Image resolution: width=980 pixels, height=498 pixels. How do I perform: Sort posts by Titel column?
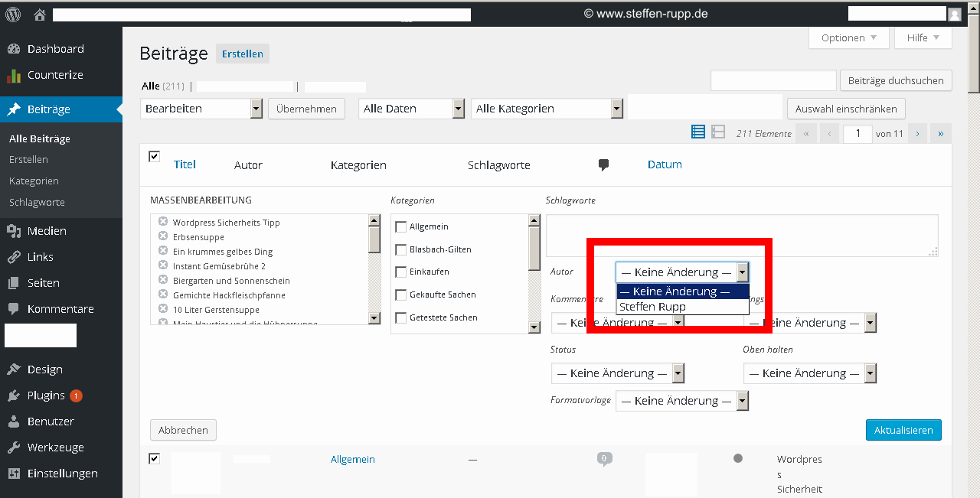pos(185,164)
